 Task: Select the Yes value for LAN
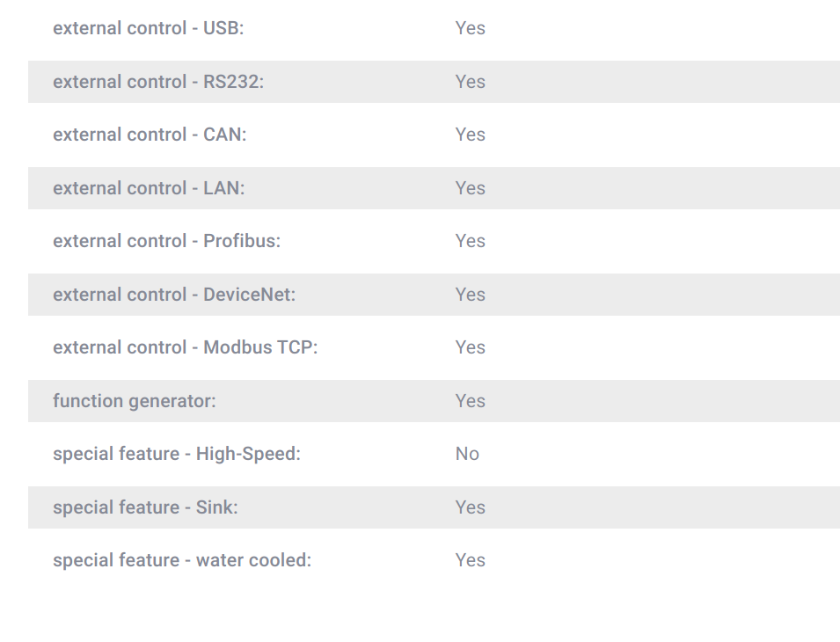471,188
